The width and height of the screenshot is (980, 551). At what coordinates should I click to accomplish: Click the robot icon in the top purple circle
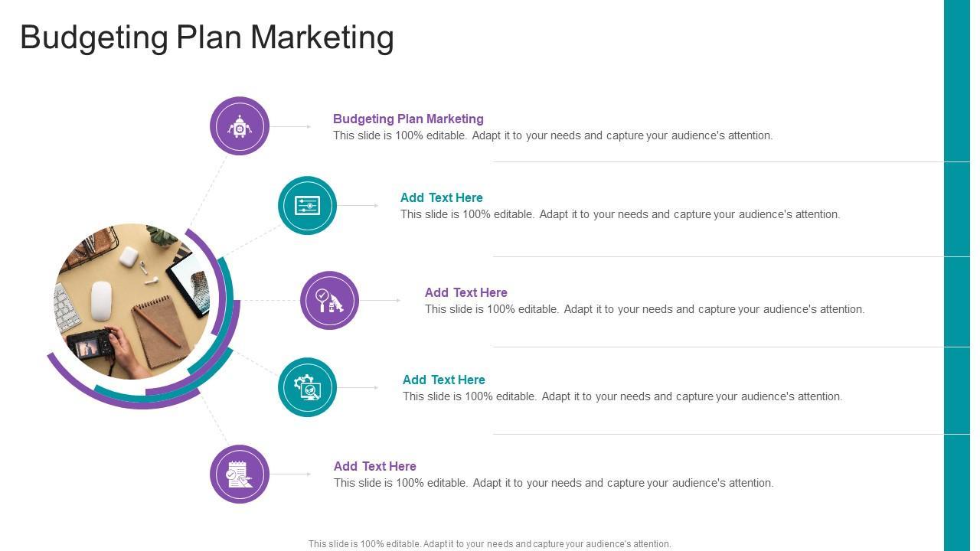(x=240, y=126)
